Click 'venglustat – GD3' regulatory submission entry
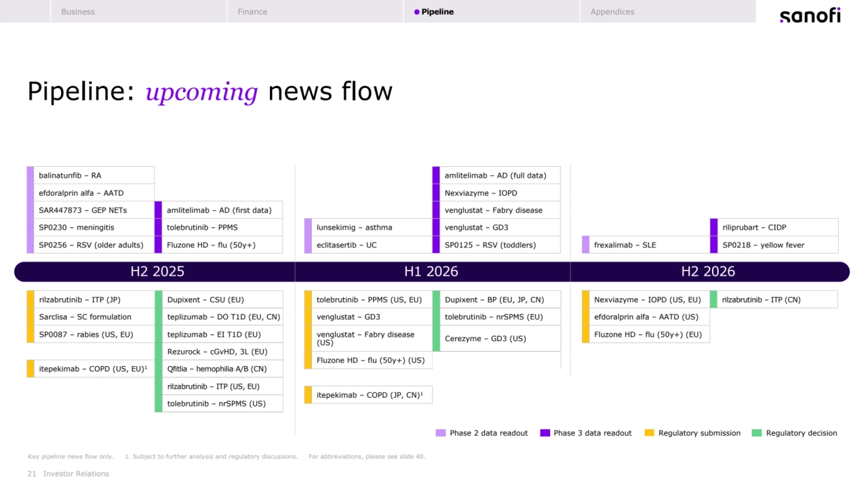 point(368,317)
